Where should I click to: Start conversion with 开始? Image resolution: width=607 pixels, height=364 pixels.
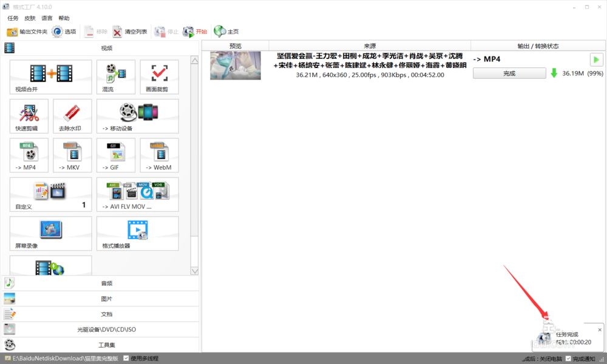pyautogui.click(x=195, y=32)
